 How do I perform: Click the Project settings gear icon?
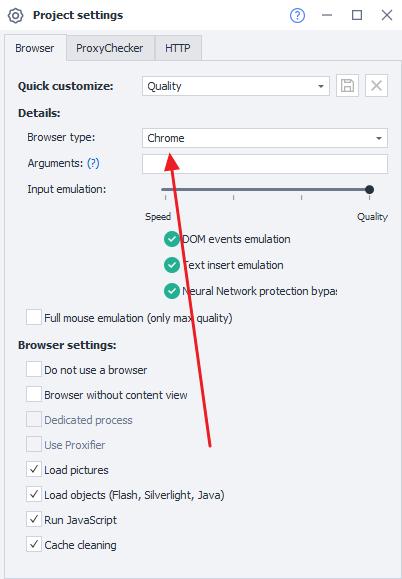click(16, 16)
